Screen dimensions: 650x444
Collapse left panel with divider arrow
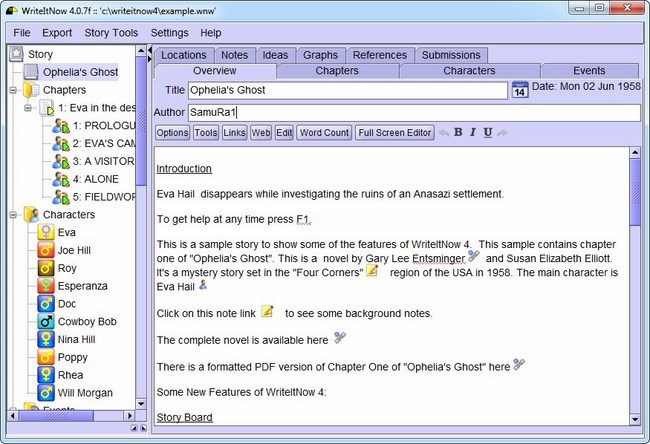point(150,51)
